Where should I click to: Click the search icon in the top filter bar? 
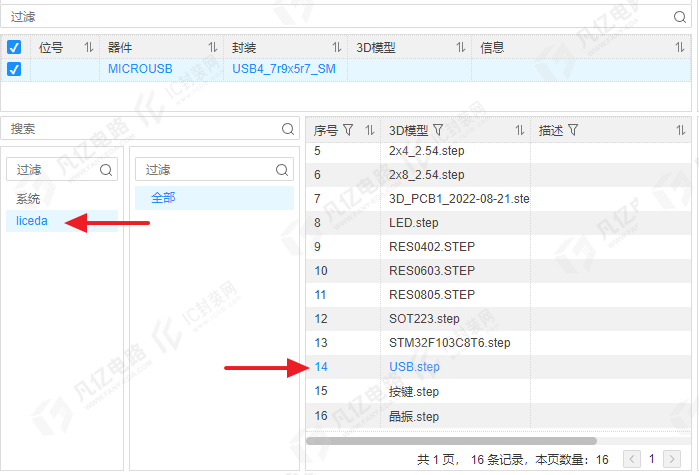679,17
